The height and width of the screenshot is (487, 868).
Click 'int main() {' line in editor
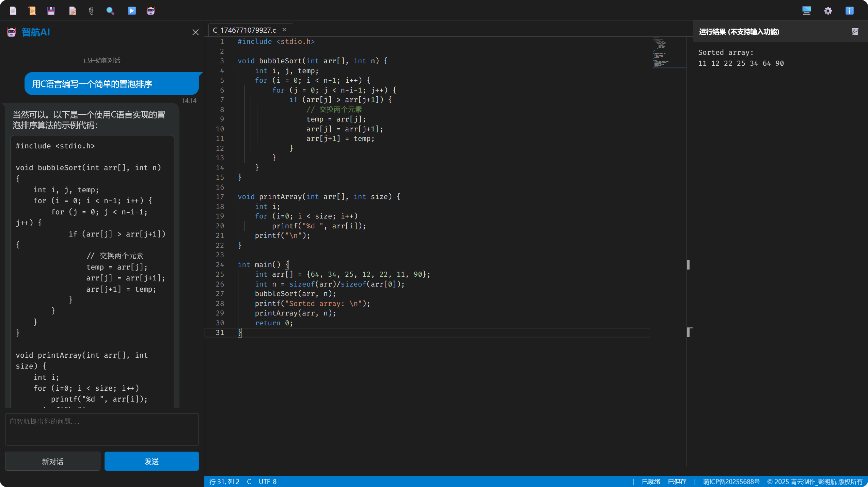pos(263,264)
